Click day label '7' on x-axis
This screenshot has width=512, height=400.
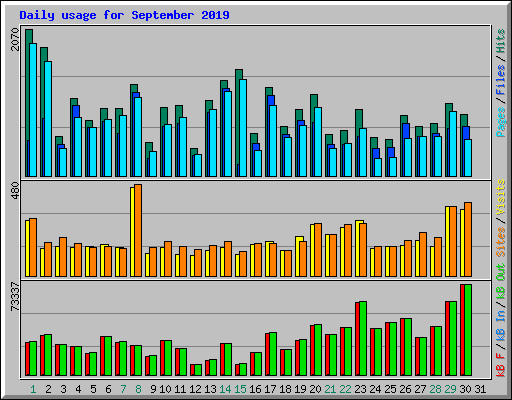click(x=123, y=389)
